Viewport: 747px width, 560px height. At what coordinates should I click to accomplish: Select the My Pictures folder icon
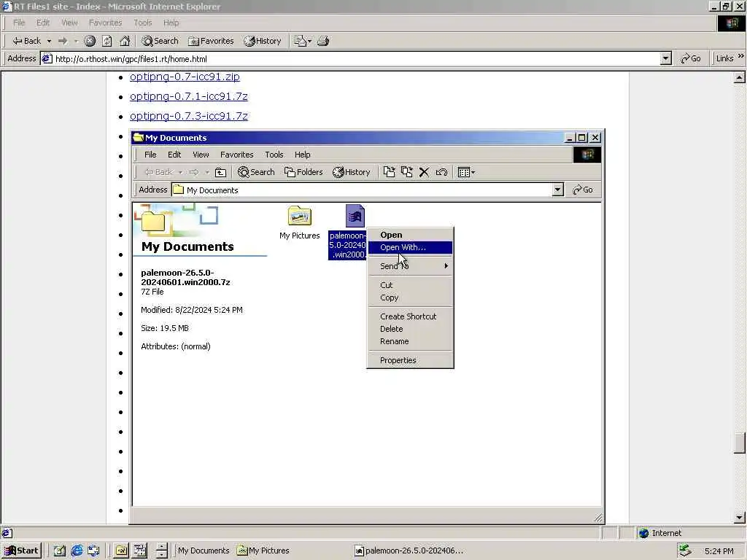(300, 216)
